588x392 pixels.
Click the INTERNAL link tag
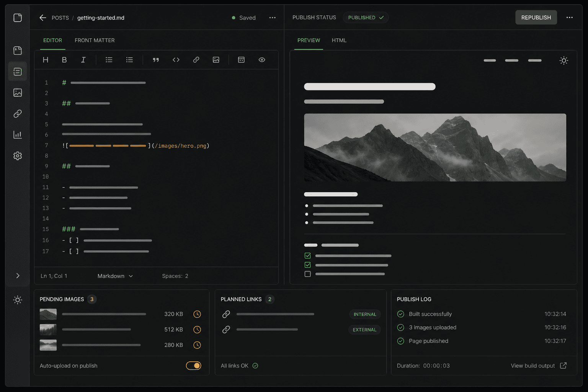point(365,314)
